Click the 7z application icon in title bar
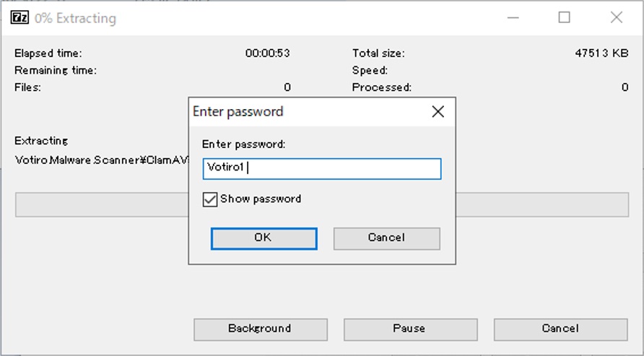644x356 pixels. point(19,18)
